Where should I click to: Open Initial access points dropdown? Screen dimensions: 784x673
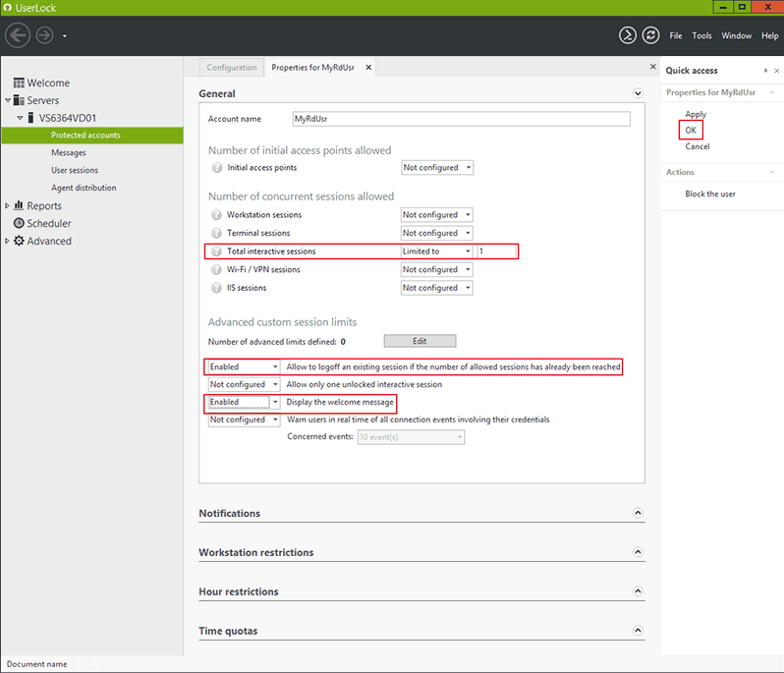tap(437, 167)
